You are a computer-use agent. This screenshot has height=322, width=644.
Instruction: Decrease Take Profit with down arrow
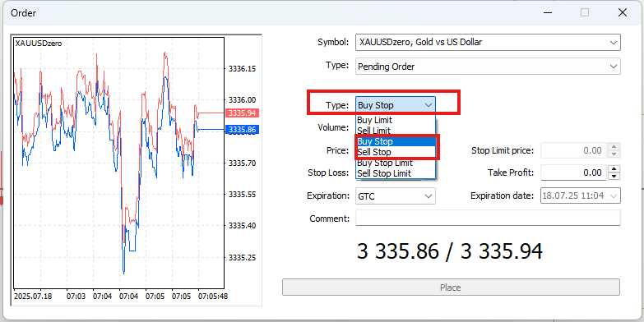614,177
